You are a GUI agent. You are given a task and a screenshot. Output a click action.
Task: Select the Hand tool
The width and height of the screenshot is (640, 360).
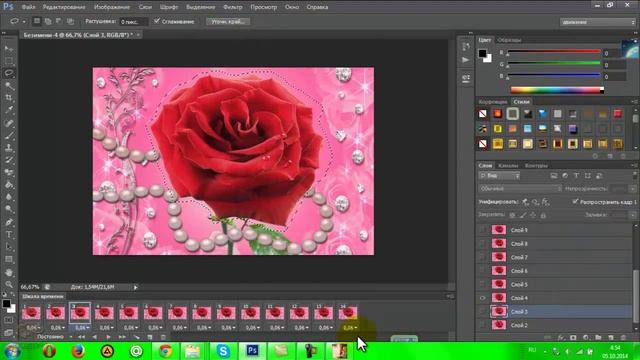(x=9, y=272)
